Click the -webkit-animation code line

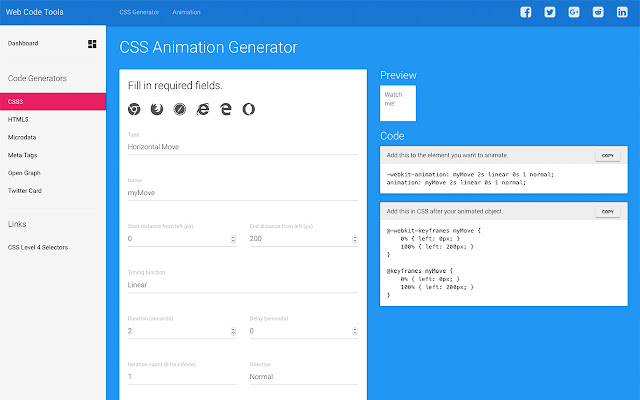(470, 175)
